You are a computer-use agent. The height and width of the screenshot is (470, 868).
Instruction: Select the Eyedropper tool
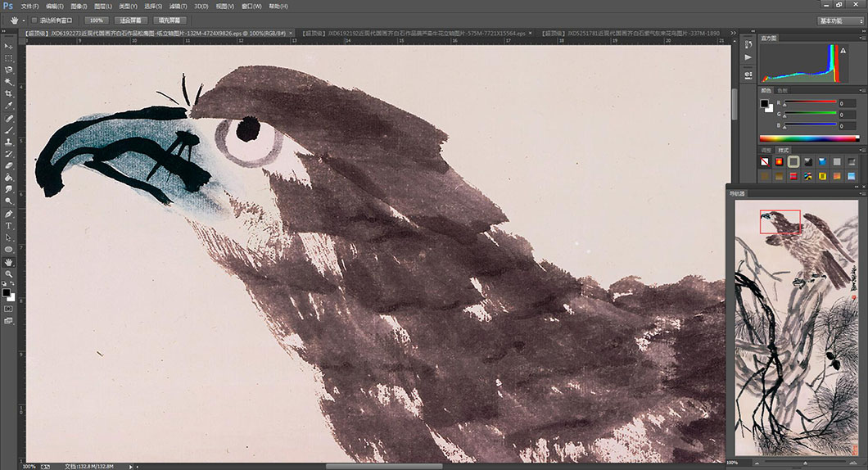coord(8,106)
